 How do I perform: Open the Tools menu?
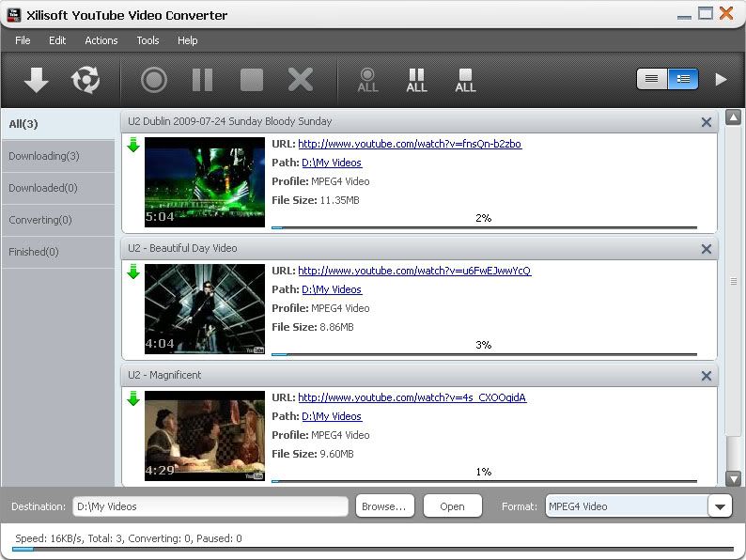[148, 40]
